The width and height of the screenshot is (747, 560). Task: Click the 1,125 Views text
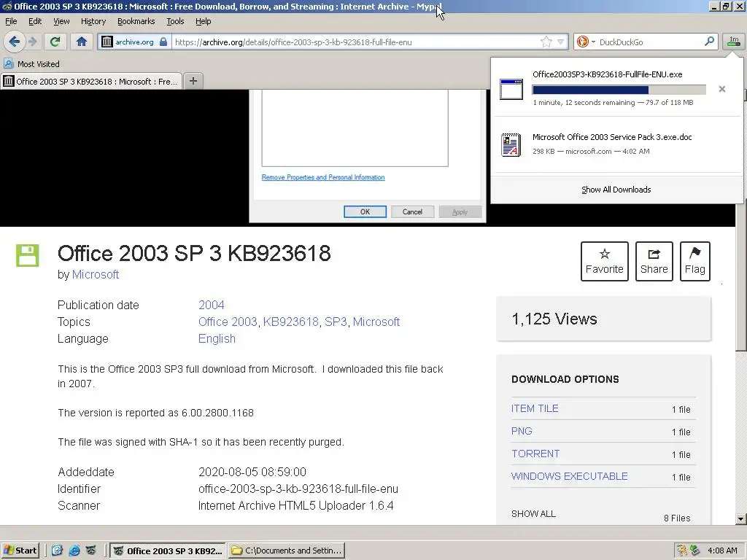pyautogui.click(x=554, y=319)
